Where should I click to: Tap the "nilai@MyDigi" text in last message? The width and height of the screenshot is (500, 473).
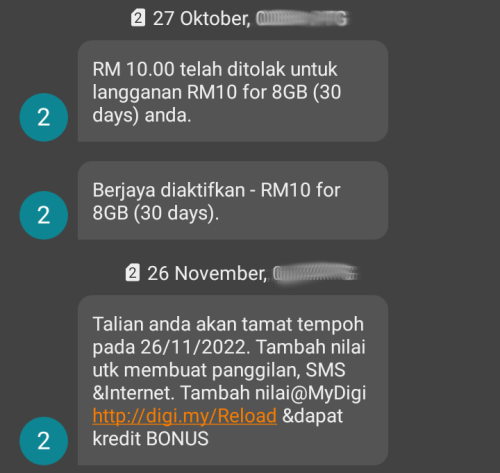[311, 393]
